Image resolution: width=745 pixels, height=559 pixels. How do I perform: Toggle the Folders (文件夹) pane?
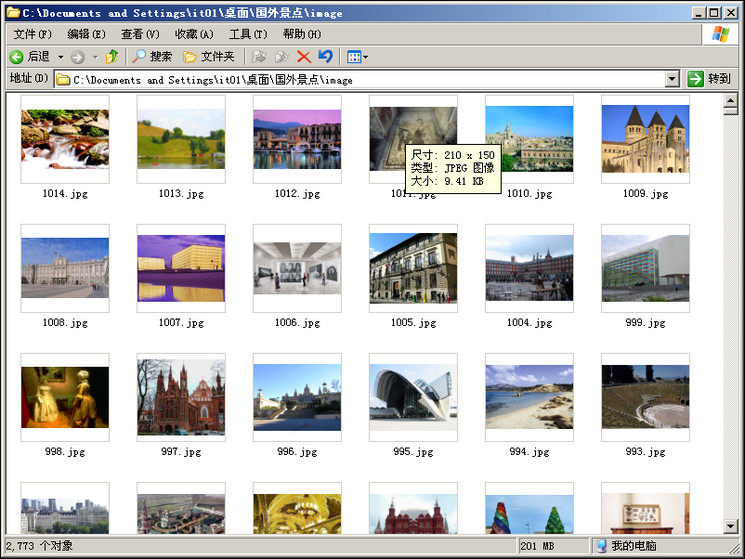pyautogui.click(x=209, y=57)
